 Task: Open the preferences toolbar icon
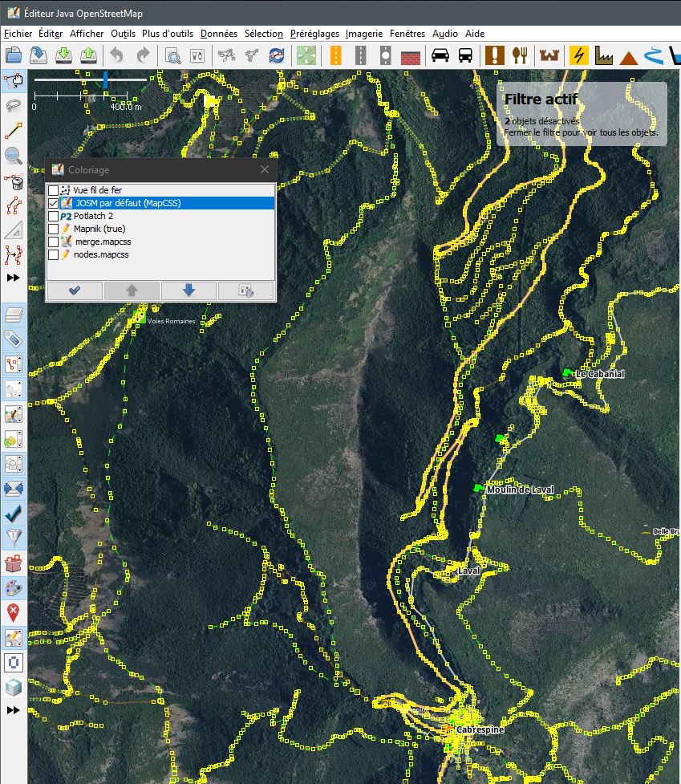(197, 55)
